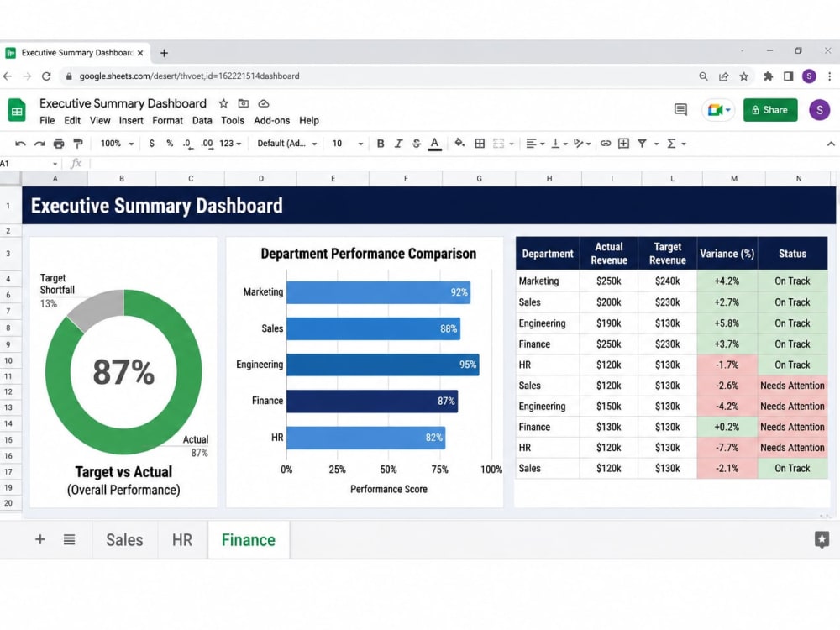Open the Tools menu

pos(233,120)
